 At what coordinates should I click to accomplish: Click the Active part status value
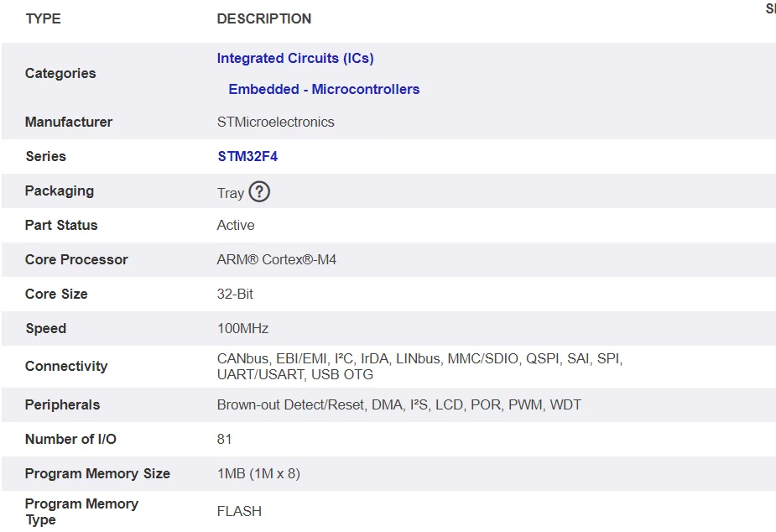(235, 225)
